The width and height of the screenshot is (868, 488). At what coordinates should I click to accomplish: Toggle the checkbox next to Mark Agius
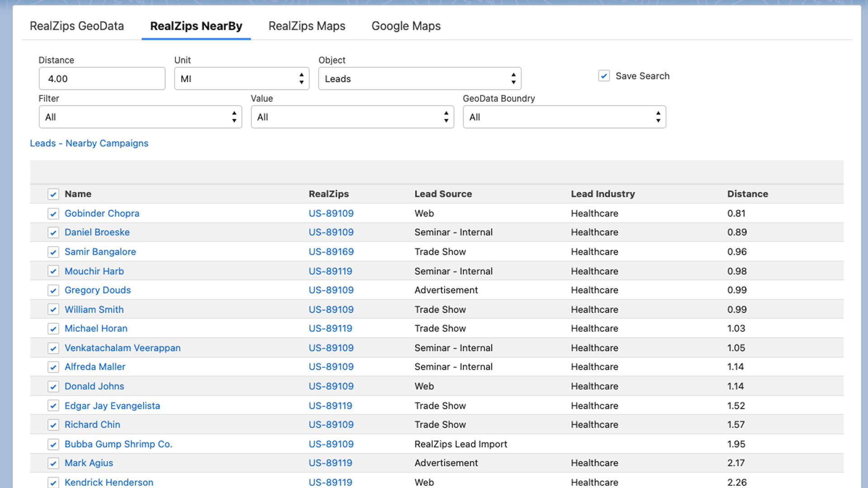(x=53, y=463)
